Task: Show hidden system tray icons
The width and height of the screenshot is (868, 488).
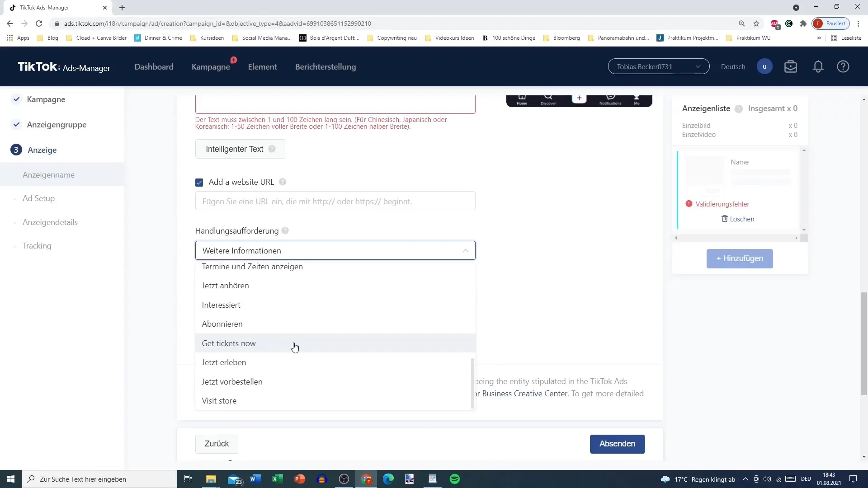Action: (x=745, y=479)
